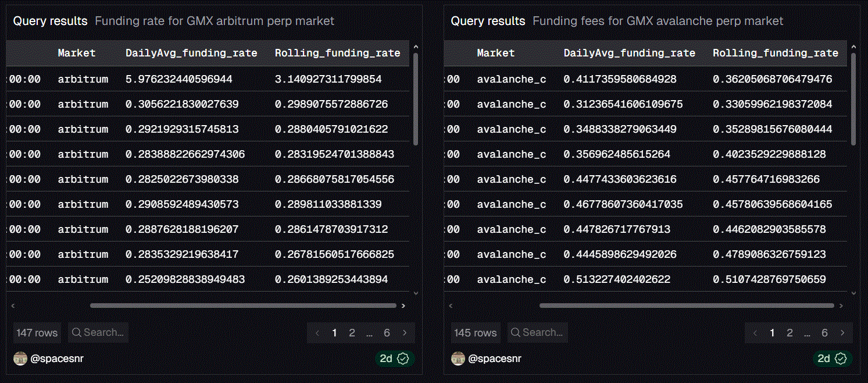Viewport: 868px width, 383px height.
Task: Click Market column header in arbitrum table
Action: tap(77, 53)
